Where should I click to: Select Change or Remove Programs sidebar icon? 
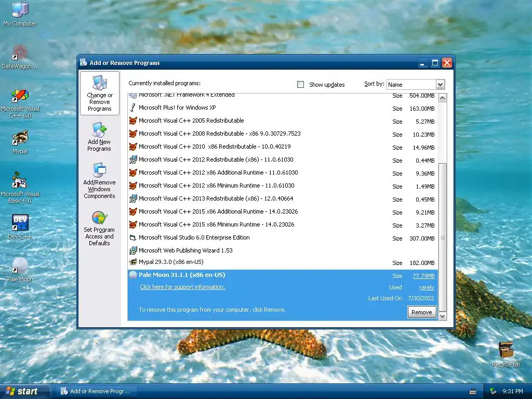[99, 94]
